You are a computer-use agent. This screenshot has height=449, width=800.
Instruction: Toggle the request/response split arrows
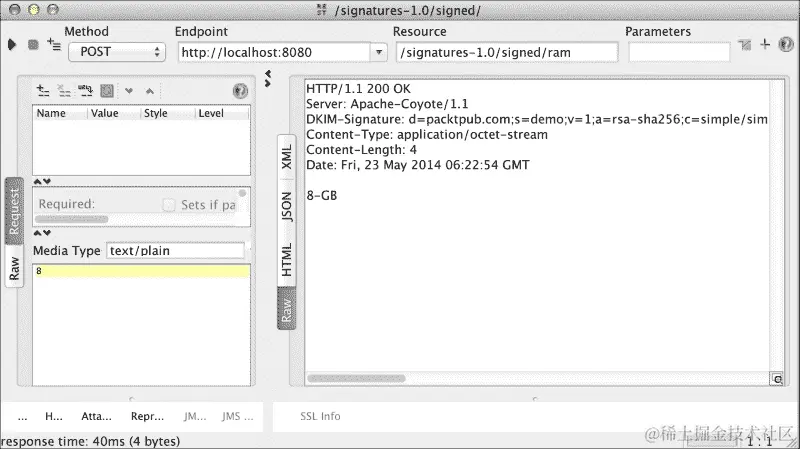268,79
